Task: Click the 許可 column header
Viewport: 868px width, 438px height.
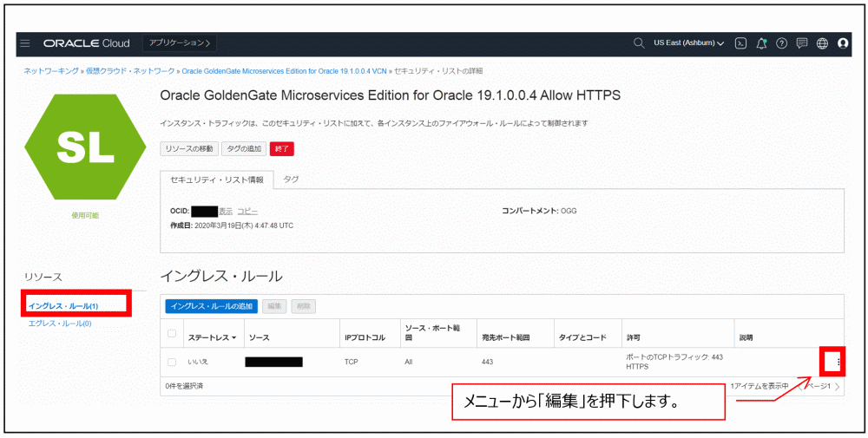Action: pos(634,337)
